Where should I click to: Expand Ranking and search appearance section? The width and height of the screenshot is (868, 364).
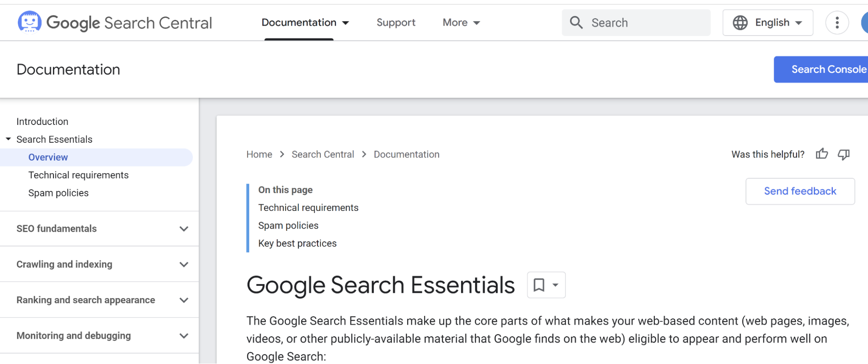point(184,300)
